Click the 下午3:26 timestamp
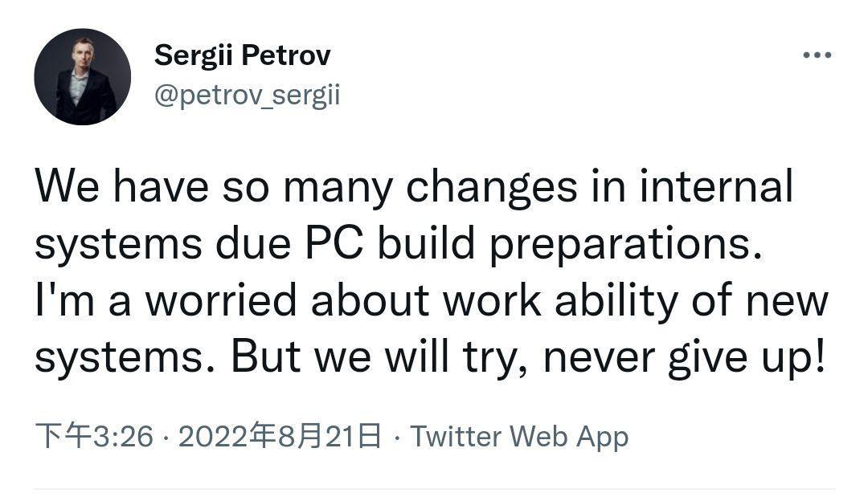Viewport: 868px width, 497px height. pos(93,437)
